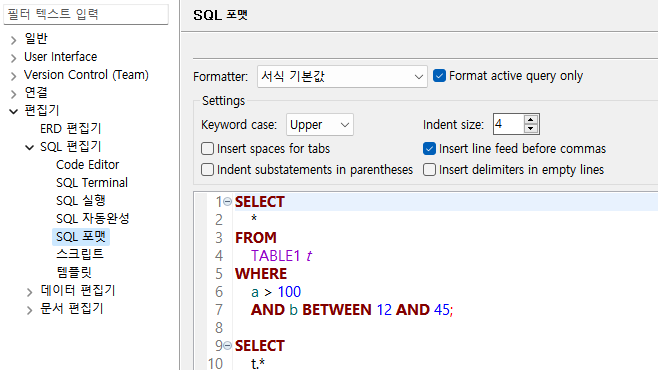Open 템플릿 preferences page
This screenshot has width=658, height=370.
74,272
